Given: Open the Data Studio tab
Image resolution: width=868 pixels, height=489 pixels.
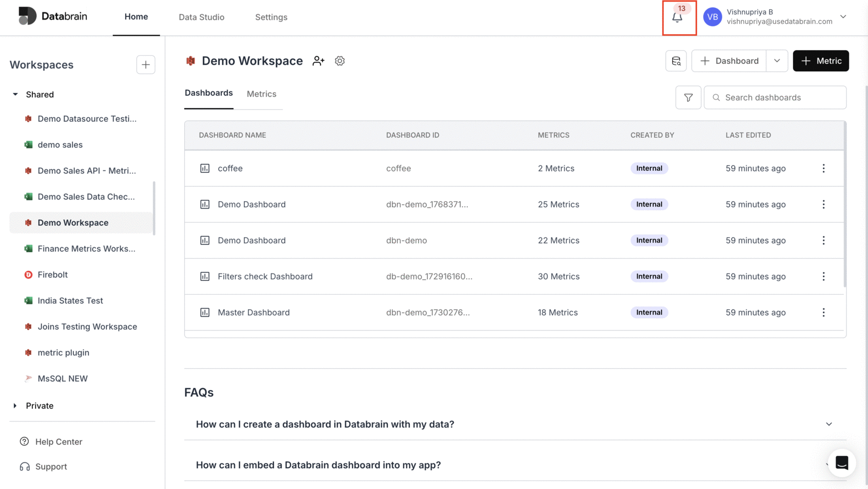Looking at the screenshot, I should pos(202,17).
